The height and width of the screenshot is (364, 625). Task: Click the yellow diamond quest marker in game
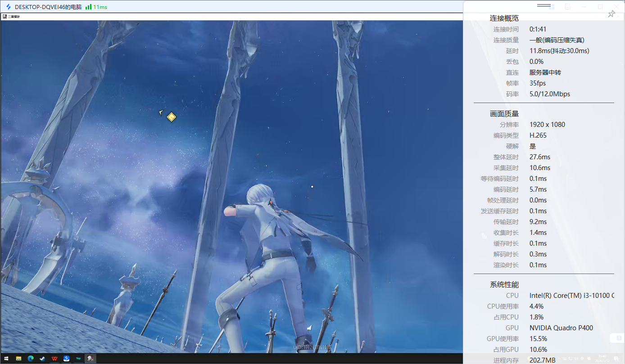click(171, 117)
